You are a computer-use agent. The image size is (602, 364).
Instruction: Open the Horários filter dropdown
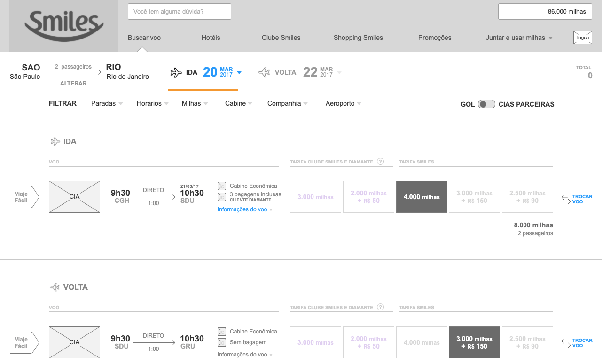(x=152, y=103)
